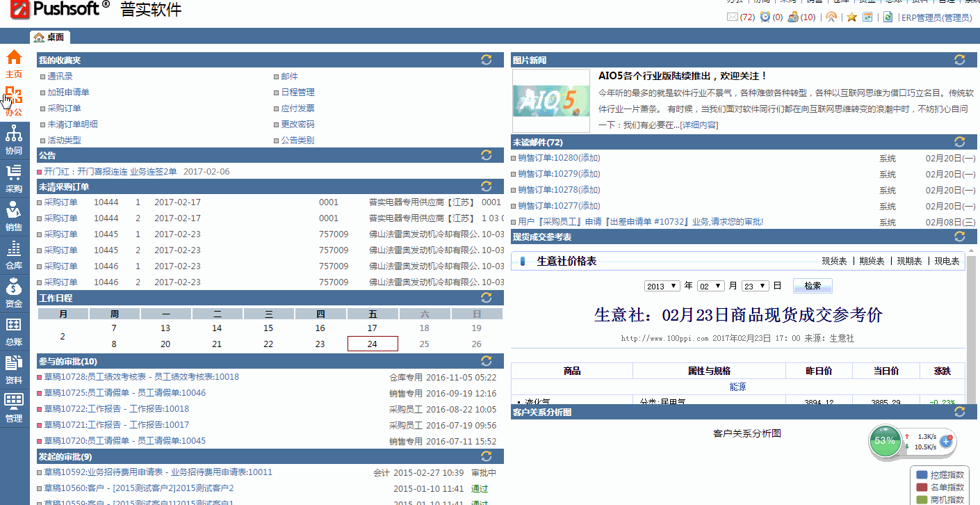Viewport: 980px width, 505px height.
Task: Click the 检索 search button
Action: click(x=812, y=285)
